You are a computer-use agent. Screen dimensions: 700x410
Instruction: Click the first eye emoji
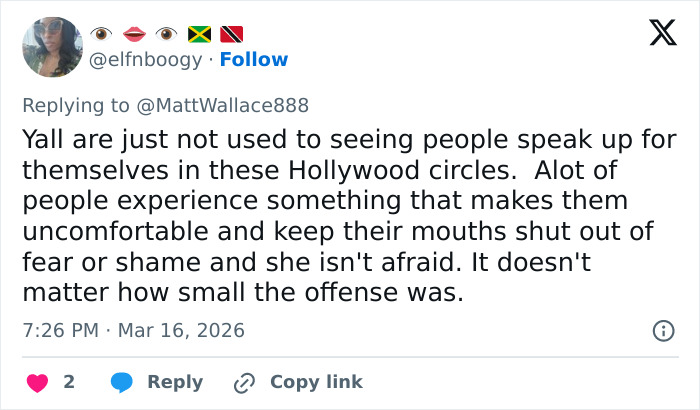105,33
